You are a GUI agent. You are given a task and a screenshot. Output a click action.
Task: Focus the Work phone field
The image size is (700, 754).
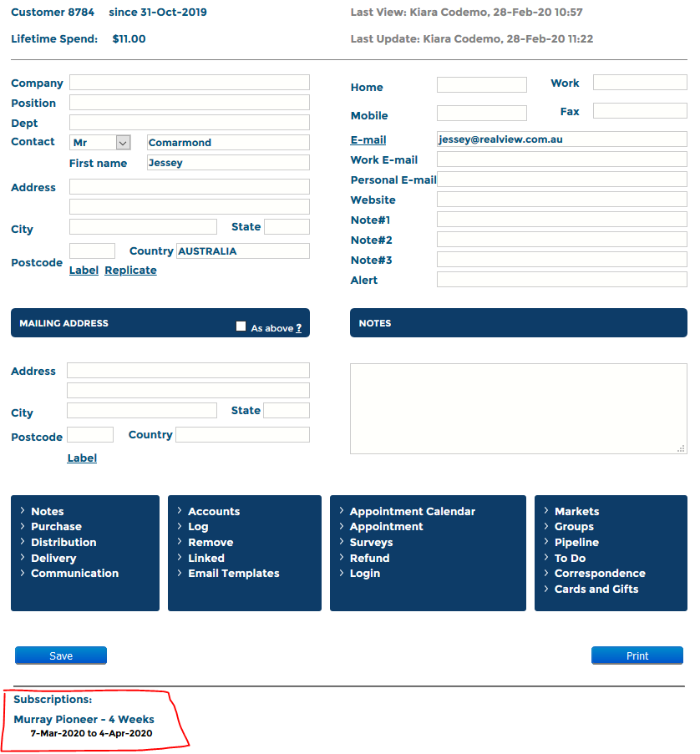pyautogui.click(x=640, y=82)
